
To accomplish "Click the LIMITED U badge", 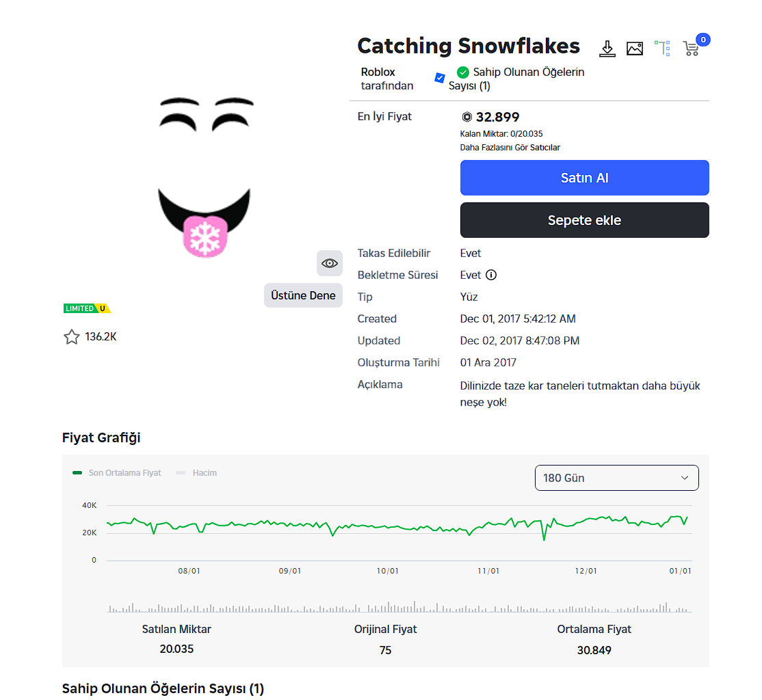I will tap(87, 308).
